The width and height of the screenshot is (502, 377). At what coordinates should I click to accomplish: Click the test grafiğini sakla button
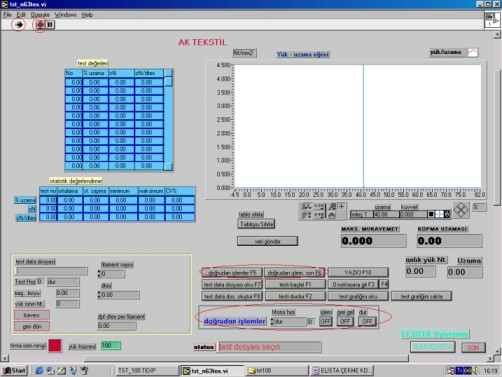pos(421,296)
